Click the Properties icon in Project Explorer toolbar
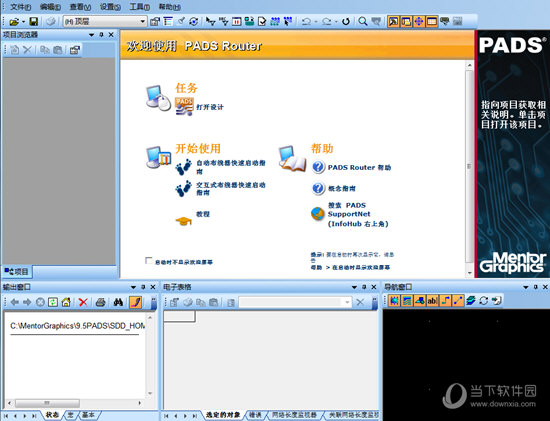Image resolution: width=550 pixels, height=421 pixels. click(x=75, y=50)
